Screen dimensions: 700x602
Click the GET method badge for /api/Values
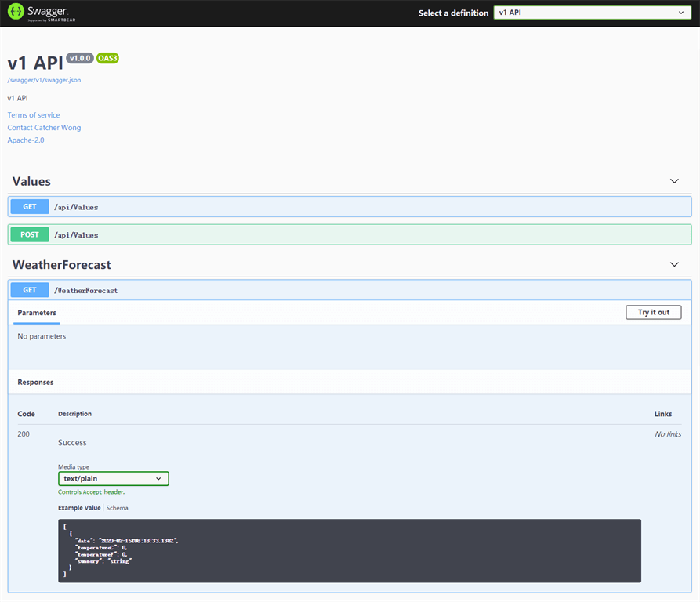[30, 207]
